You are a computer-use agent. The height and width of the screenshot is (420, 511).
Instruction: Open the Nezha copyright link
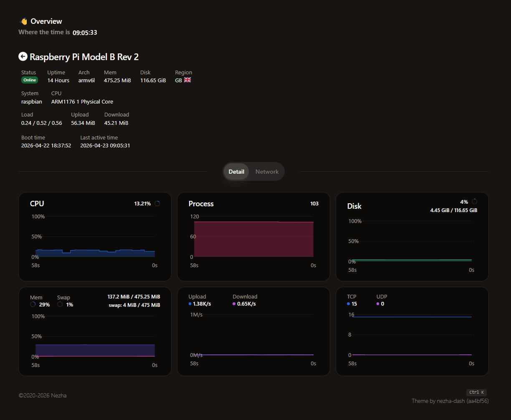58,395
